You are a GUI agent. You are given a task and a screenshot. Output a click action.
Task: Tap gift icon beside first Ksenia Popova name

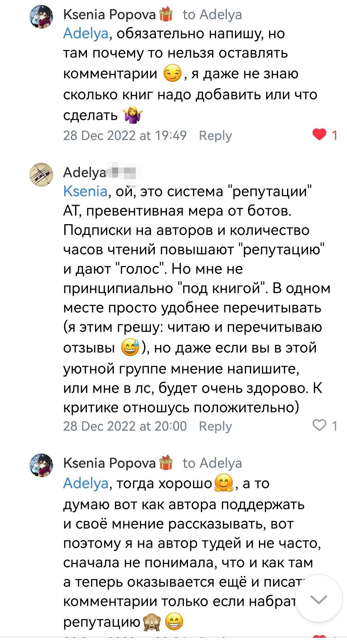[x=166, y=15]
